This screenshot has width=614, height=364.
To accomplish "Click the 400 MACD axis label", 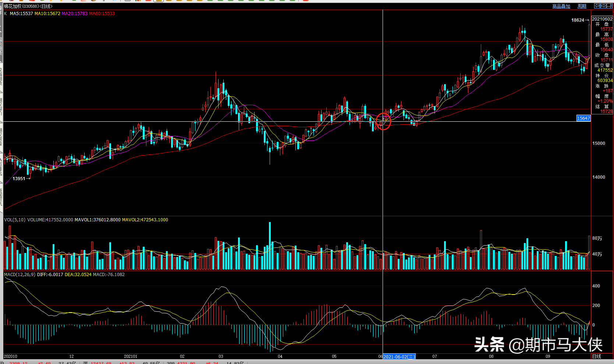I will [x=596, y=286].
